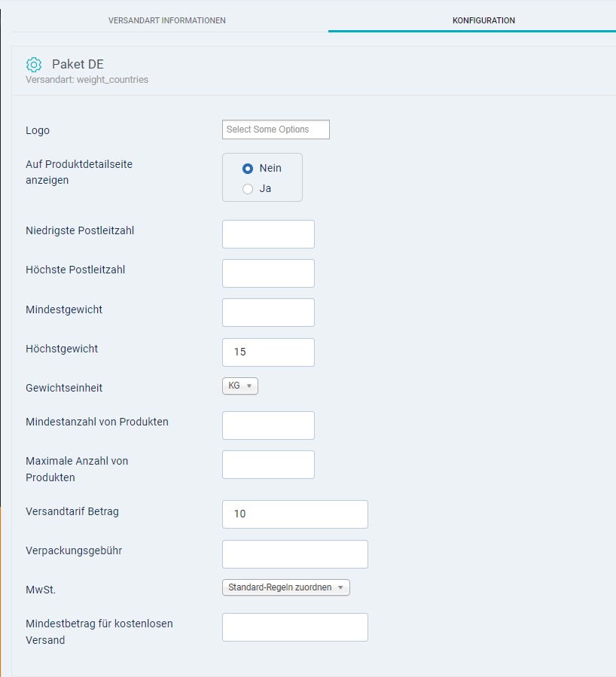Click the Mindestgewicht input field
This screenshot has width=616, height=677.
pyautogui.click(x=268, y=313)
